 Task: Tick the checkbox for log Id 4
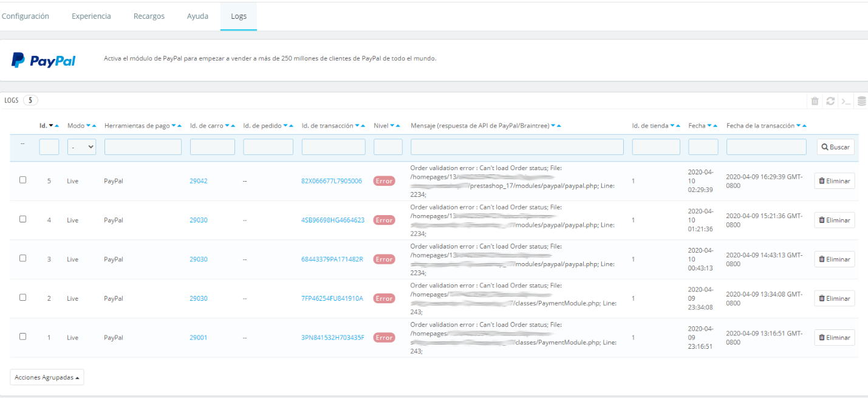point(23,219)
